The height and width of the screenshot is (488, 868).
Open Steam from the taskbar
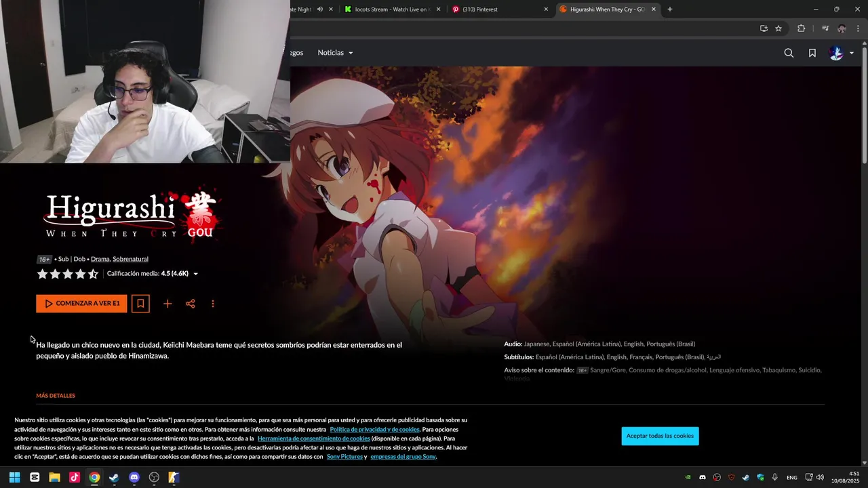(114, 477)
